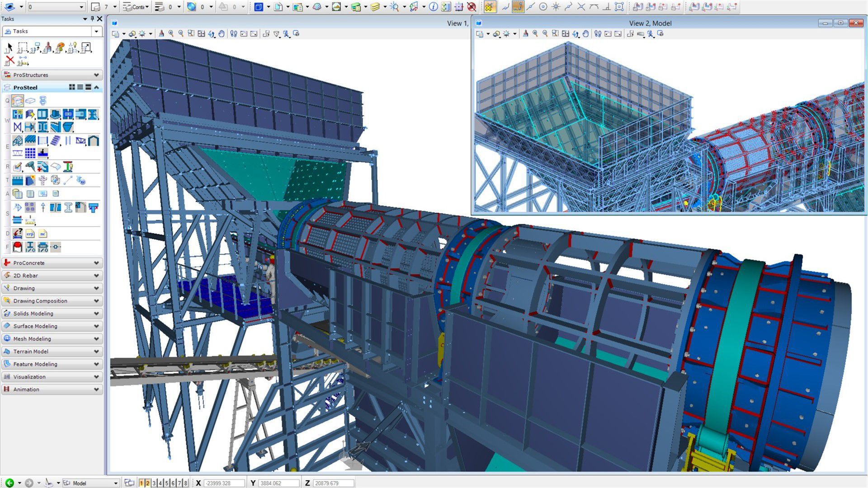Activate the Rotate View tool in View 2
868x488 pixels.
pos(576,34)
